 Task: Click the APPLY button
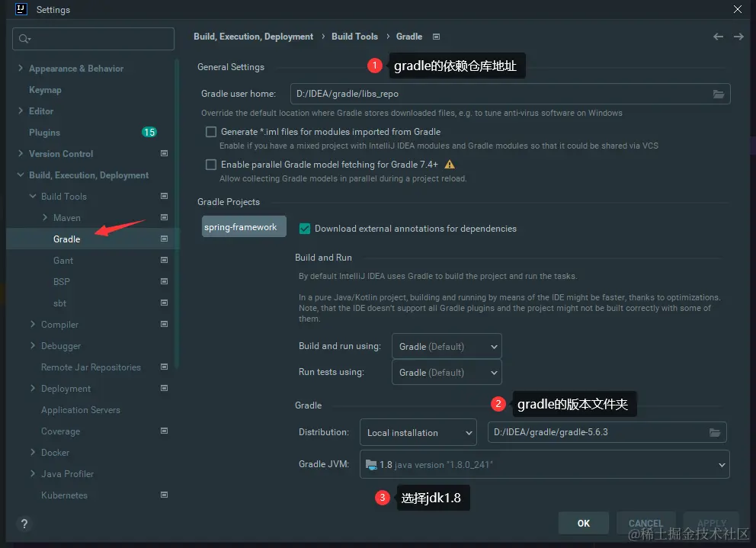(711, 524)
